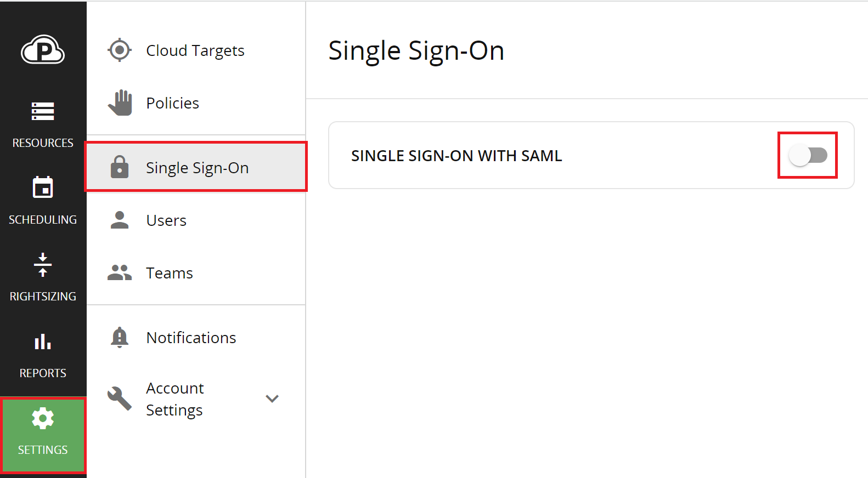Click the Account Settings wrench icon
Image resolution: width=868 pixels, height=478 pixels.
[120, 399]
